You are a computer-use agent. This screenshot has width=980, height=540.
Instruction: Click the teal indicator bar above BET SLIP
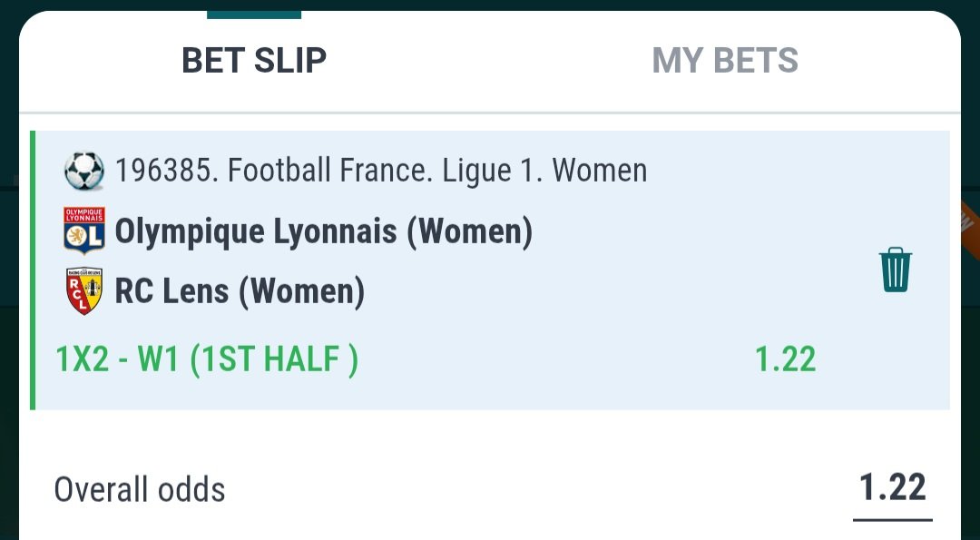click(254, 15)
